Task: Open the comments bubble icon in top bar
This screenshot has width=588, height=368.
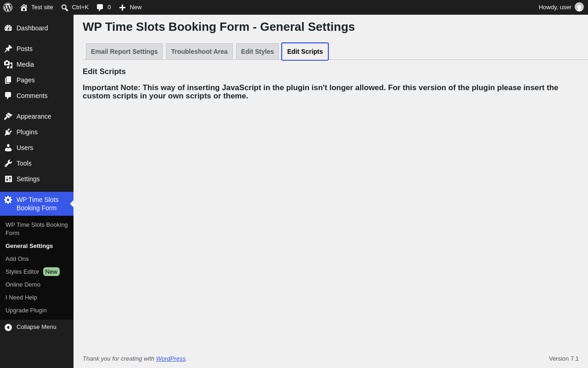Action: pyautogui.click(x=100, y=7)
